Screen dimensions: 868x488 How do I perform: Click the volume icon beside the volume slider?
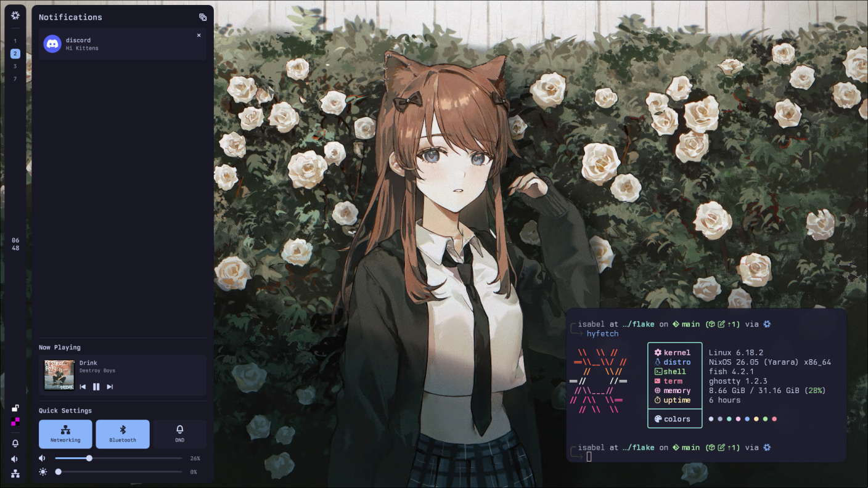click(42, 458)
